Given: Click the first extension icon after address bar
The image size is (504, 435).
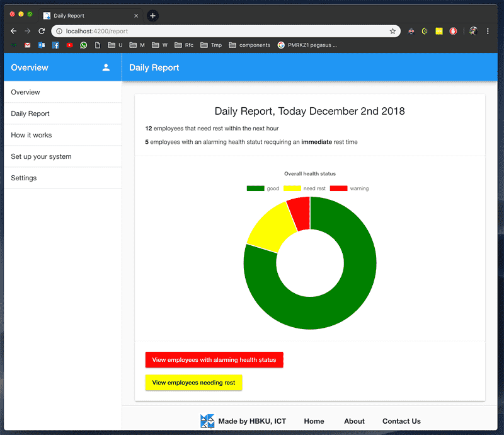Looking at the screenshot, I should click(x=411, y=32).
